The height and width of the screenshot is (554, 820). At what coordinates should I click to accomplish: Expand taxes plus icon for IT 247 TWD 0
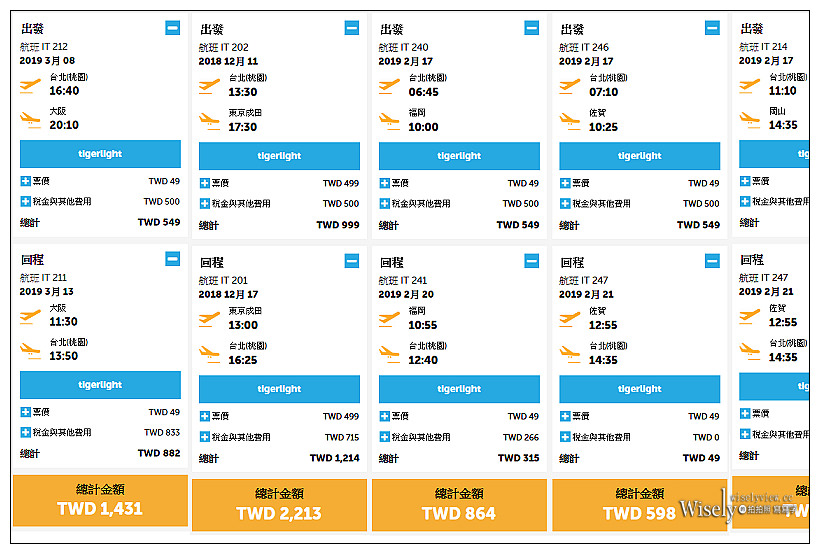[x=565, y=437]
